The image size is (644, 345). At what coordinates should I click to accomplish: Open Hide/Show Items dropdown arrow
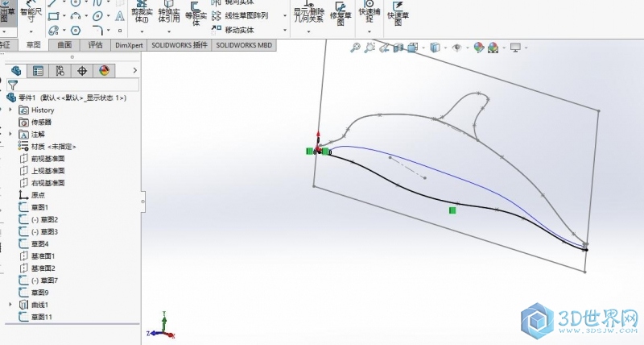coord(467,48)
